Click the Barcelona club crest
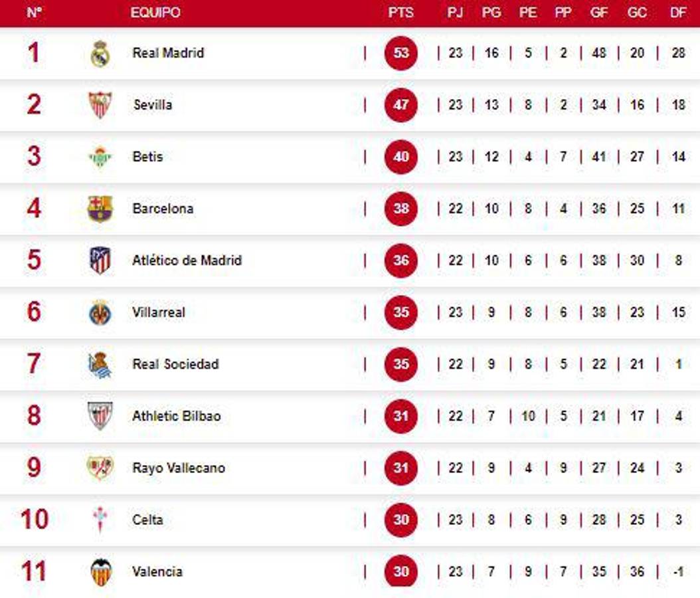This screenshot has width=700, height=598. point(100,209)
